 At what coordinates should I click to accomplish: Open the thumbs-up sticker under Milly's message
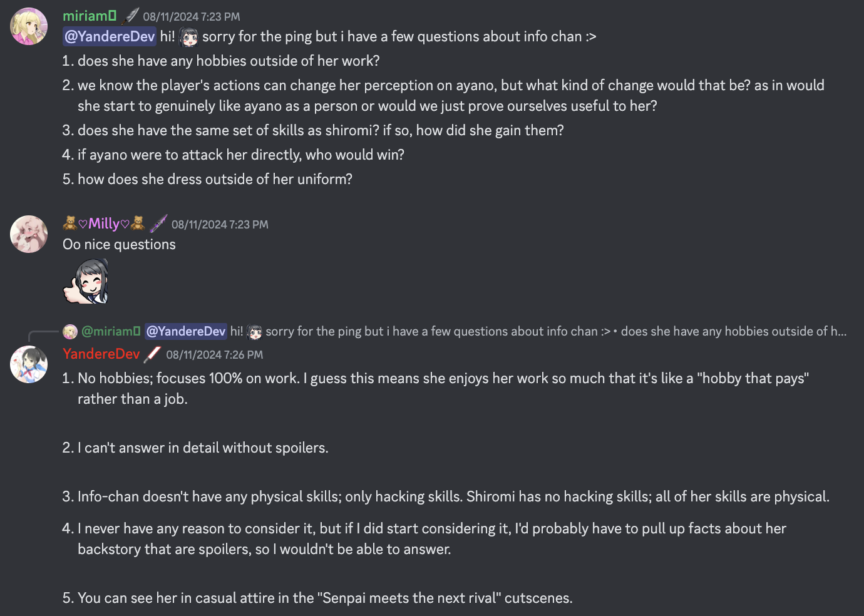click(86, 282)
